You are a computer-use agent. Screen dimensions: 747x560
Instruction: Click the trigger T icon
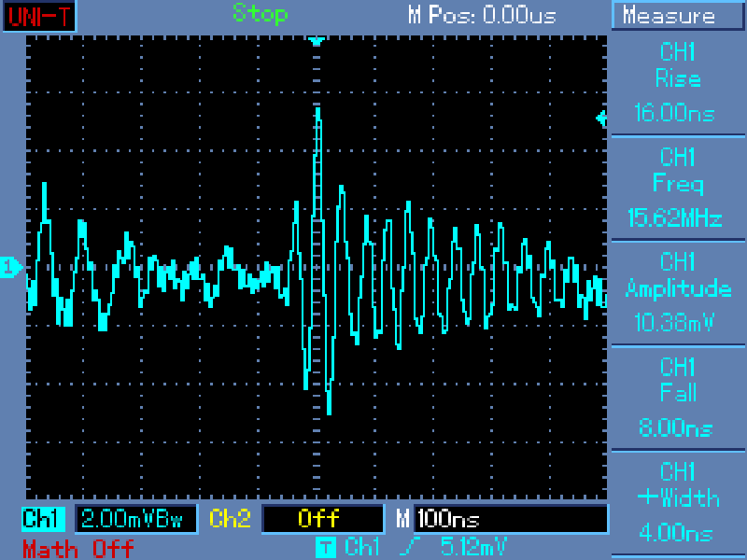tap(326, 548)
